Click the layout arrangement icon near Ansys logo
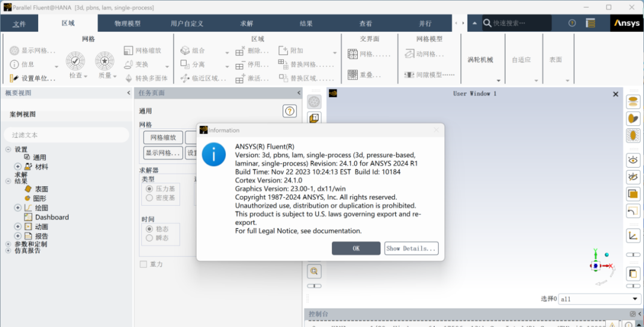Image resolution: width=644 pixels, height=327 pixels. click(590, 23)
